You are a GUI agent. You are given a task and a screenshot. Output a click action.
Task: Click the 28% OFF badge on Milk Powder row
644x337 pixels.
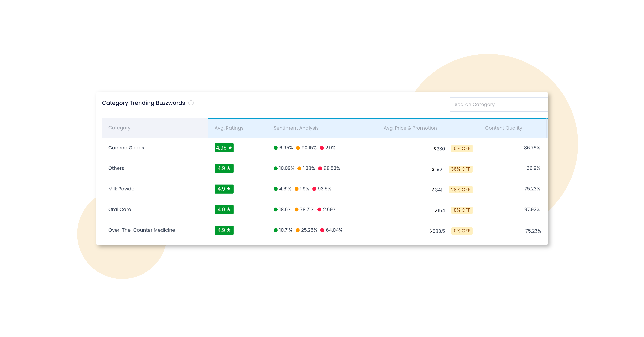pos(460,190)
